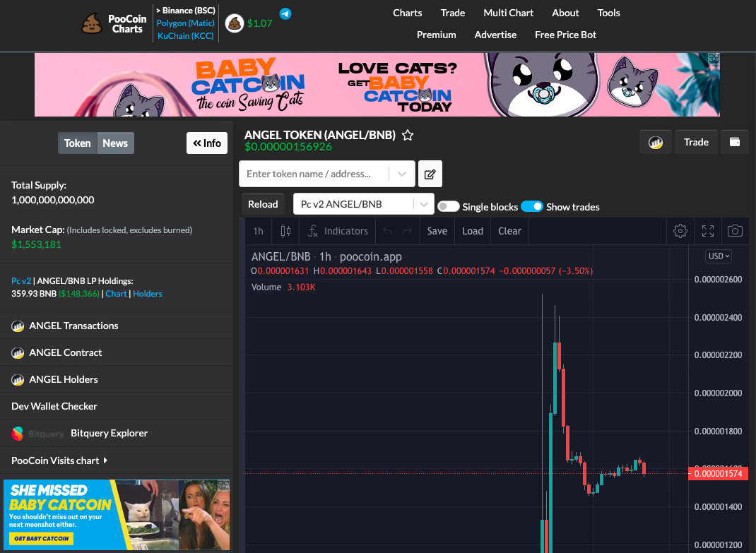Image resolution: width=756 pixels, height=553 pixels.
Task: Open the wallet icon button
Action: (735, 142)
